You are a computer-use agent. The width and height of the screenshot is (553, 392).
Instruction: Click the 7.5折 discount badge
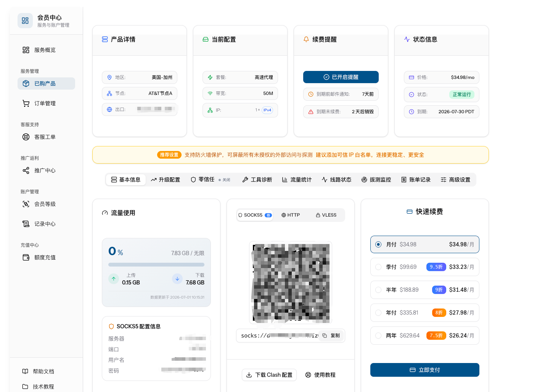pos(436,336)
